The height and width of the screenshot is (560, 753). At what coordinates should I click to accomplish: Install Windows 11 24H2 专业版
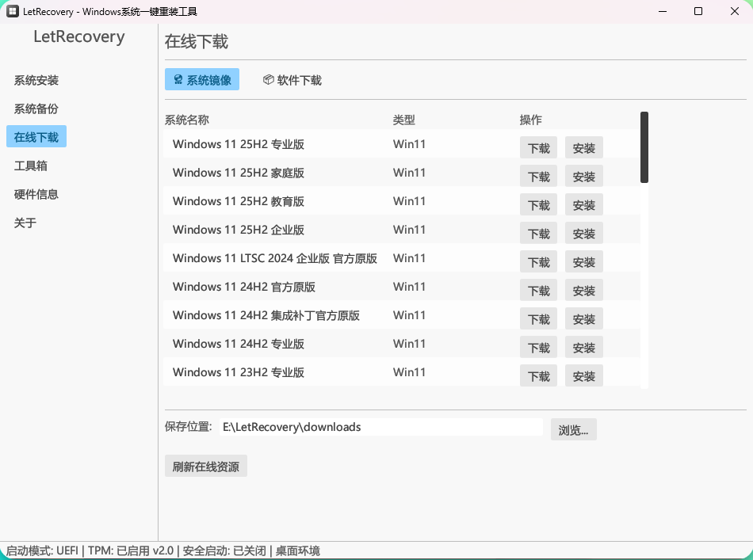(583, 348)
